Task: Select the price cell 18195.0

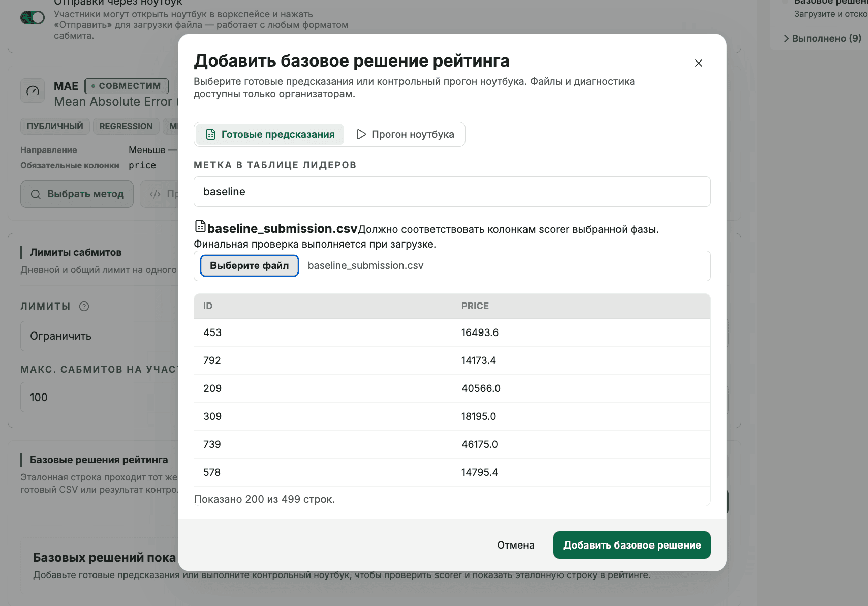Action: click(x=479, y=416)
